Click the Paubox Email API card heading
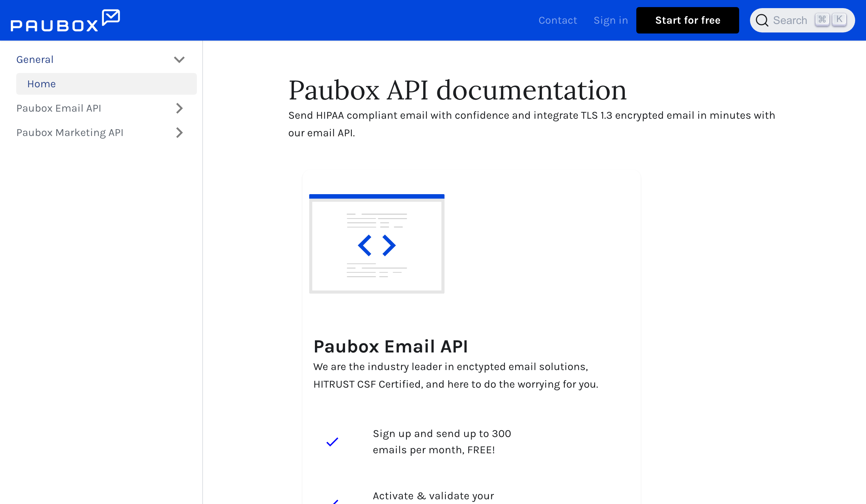 tap(391, 346)
